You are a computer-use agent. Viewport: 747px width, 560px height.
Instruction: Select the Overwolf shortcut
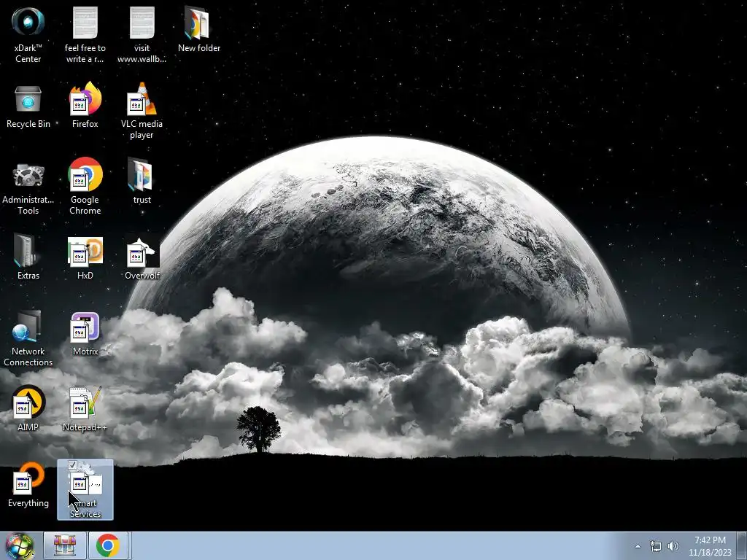coord(142,258)
